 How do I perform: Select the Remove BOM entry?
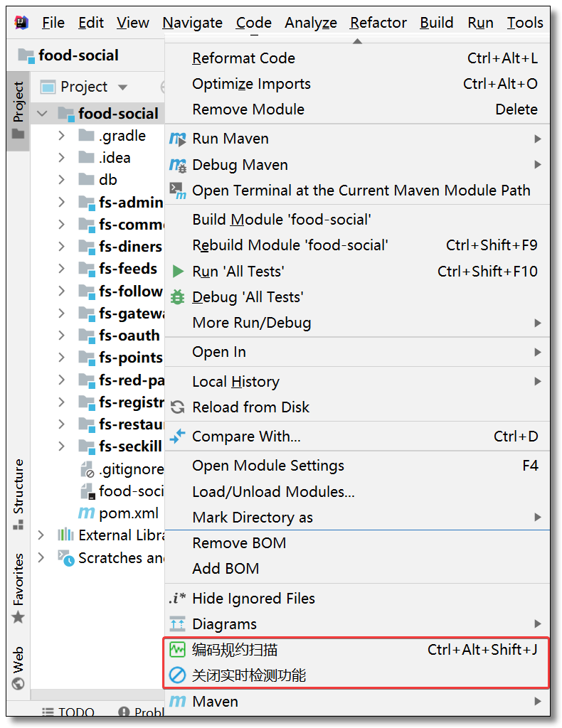[357, 543]
